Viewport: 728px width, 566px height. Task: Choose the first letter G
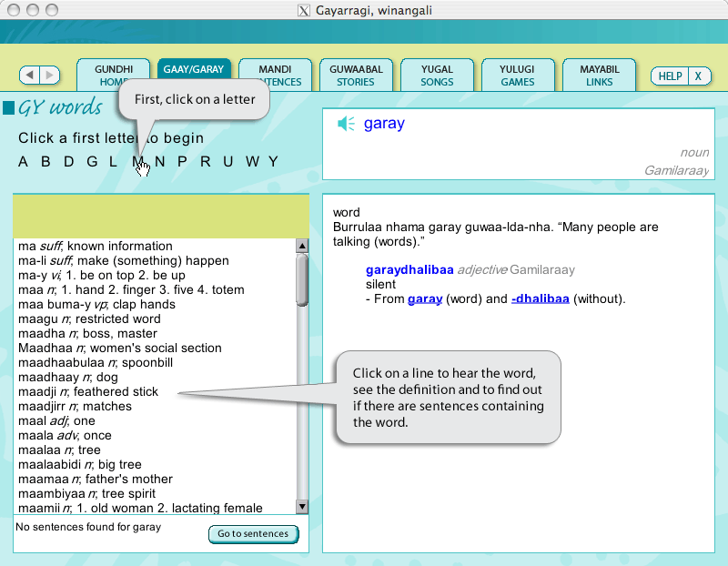[x=92, y=162]
